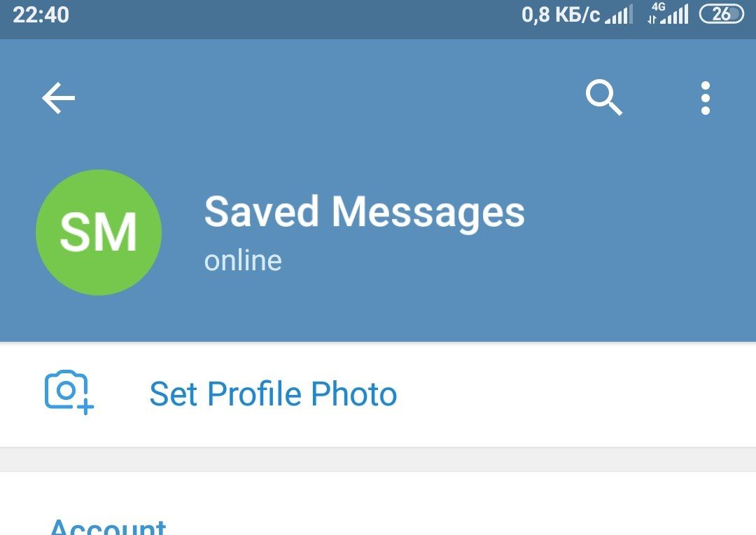Tap empty area right of Set Profile Photo
This screenshot has width=756, height=535.
pos(574,394)
